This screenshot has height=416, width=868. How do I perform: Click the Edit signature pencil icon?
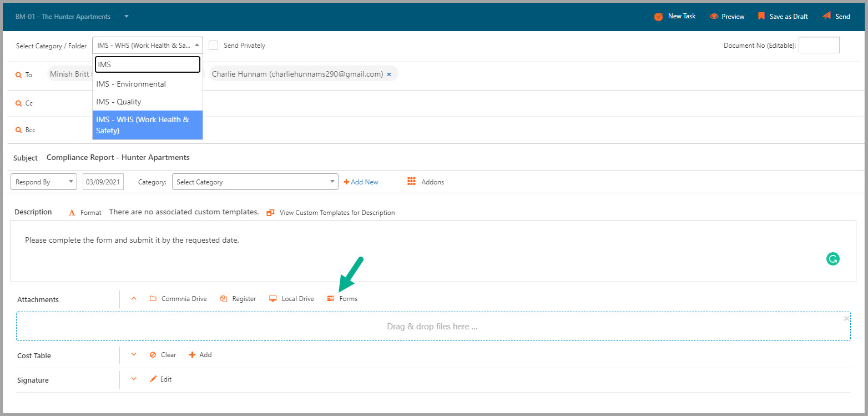(x=154, y=379)
